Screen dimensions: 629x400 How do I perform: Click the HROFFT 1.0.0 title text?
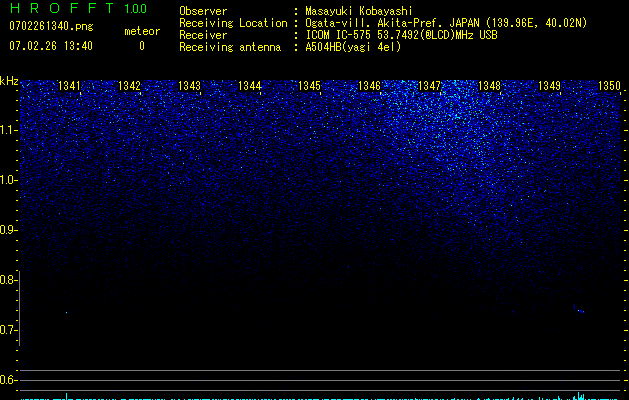coord(78,8)
